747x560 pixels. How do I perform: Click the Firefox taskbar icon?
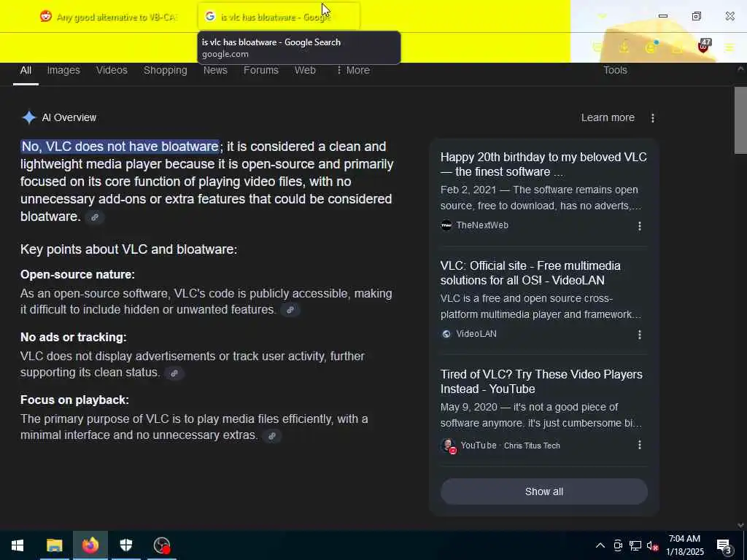[90, 545]
